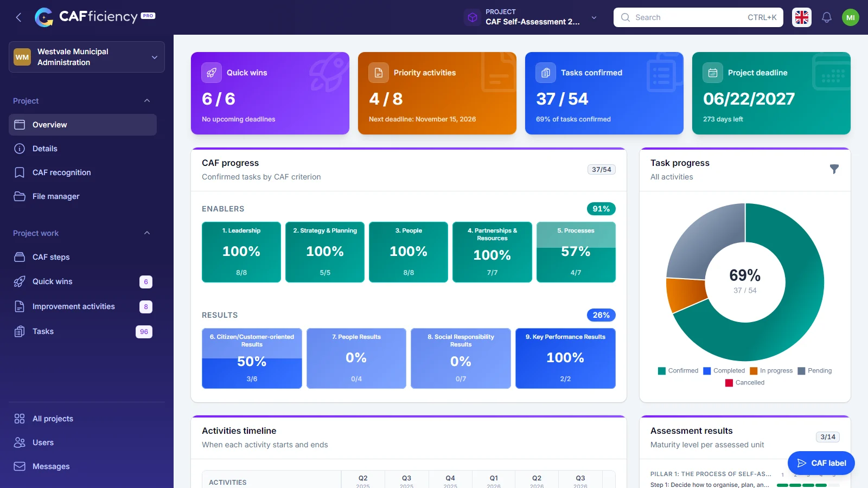This screenshot has height=488, width=868.
Task: Open the notifications bell
Action: tap(826, 17)
